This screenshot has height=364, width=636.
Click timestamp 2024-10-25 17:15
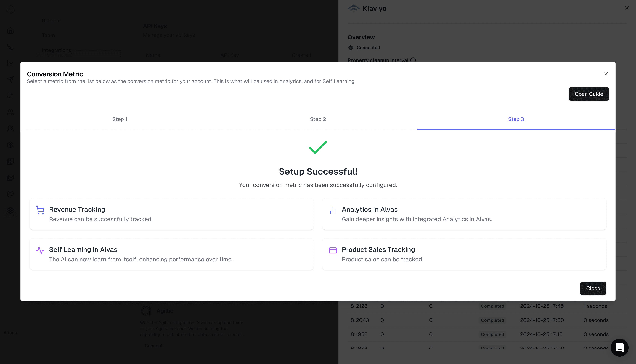tap(541, 334)
